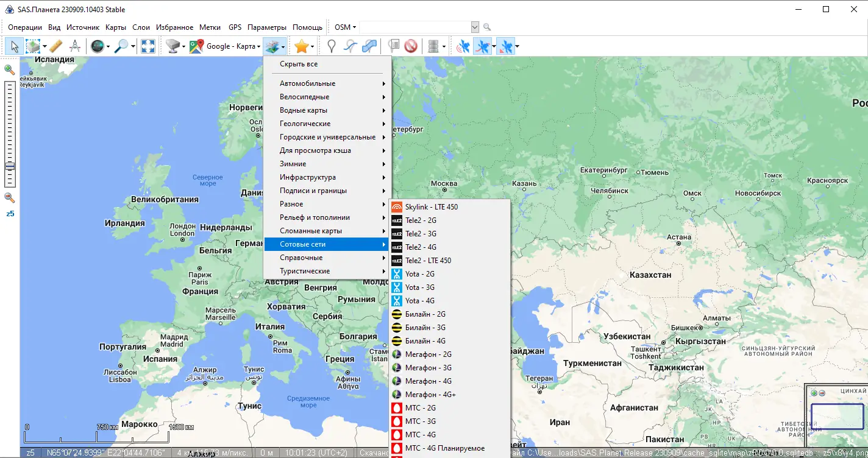
Task: Open the Вид menu
Action: (54, 27)
